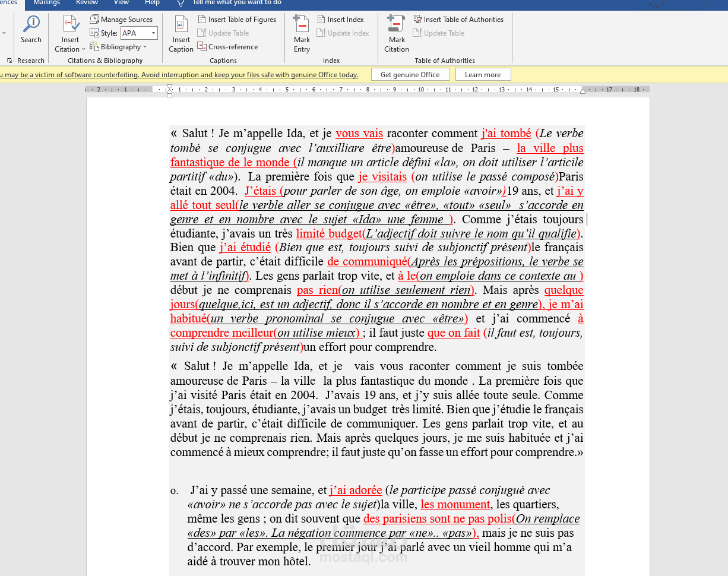
Task: Click the Tell me what you want to do box
Action: pos(236,3)
